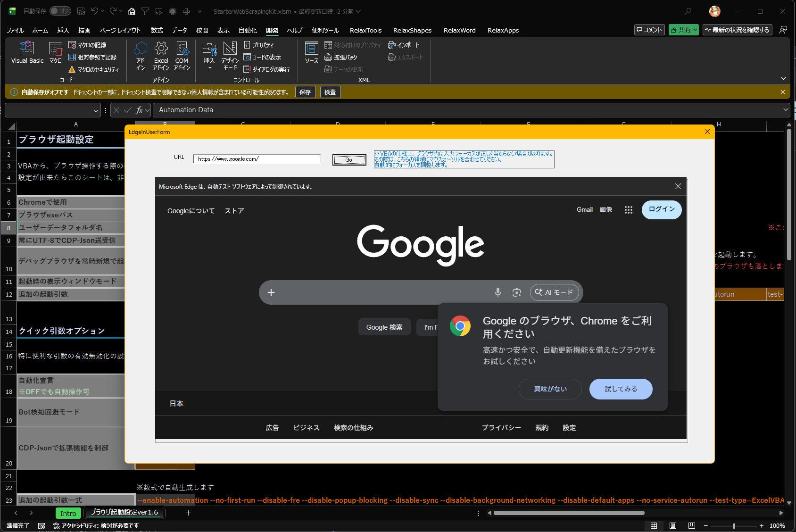Screen dimensions: 796x532
Task: Toggle the AutoSave switch in title bar
Action: 60,11
